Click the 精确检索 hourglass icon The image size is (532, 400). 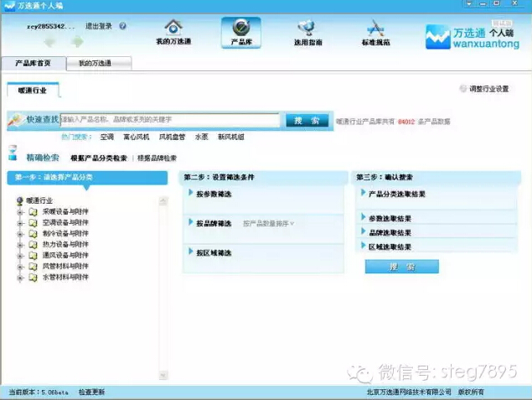point(13,153)
